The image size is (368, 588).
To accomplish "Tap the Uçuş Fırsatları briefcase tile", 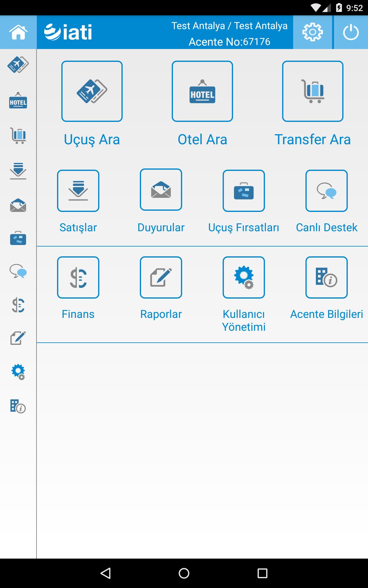I will coord(244,191).
